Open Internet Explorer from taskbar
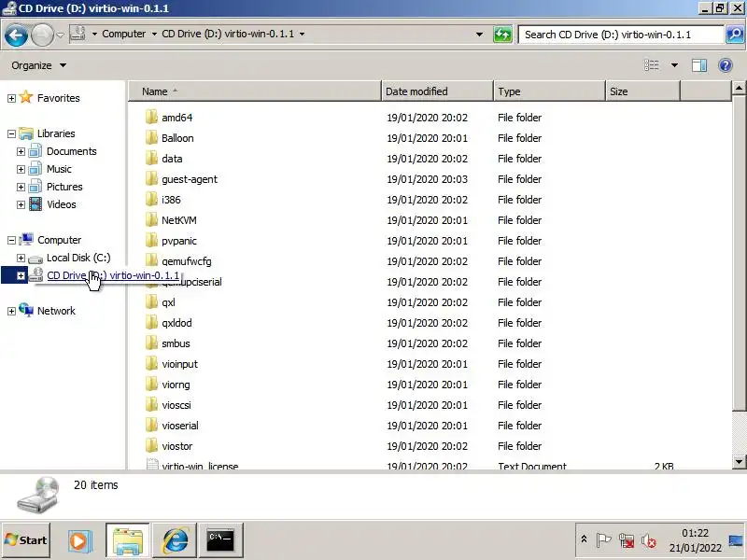The height and width of the screenshot is (560, 747). pyautogui.click(x=176, y=541)
